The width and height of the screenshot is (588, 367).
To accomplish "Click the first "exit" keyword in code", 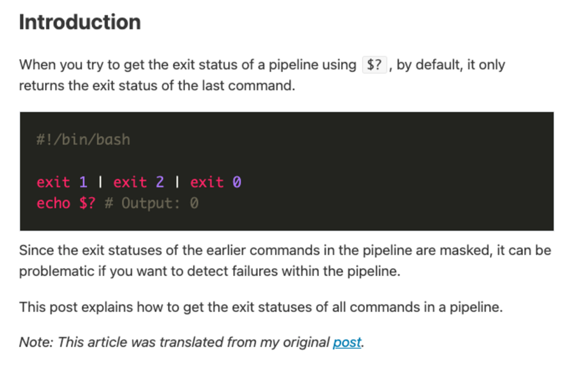I will [53, 182].
